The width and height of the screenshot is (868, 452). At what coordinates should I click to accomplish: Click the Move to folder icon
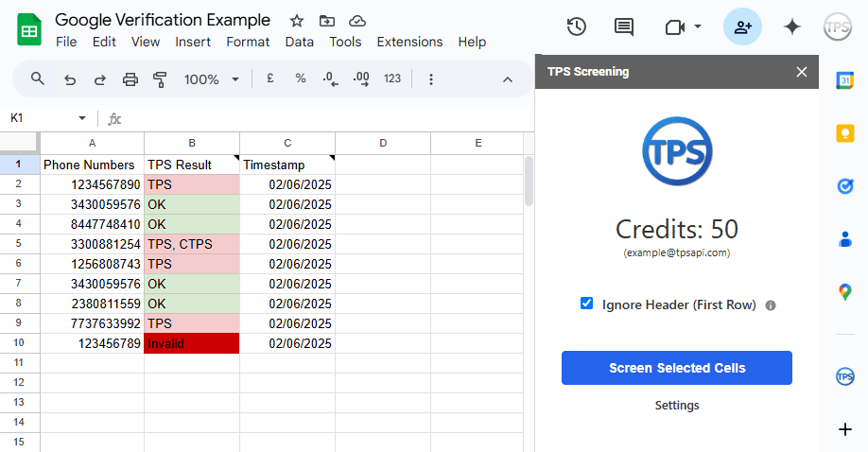[x=327, y=21]
